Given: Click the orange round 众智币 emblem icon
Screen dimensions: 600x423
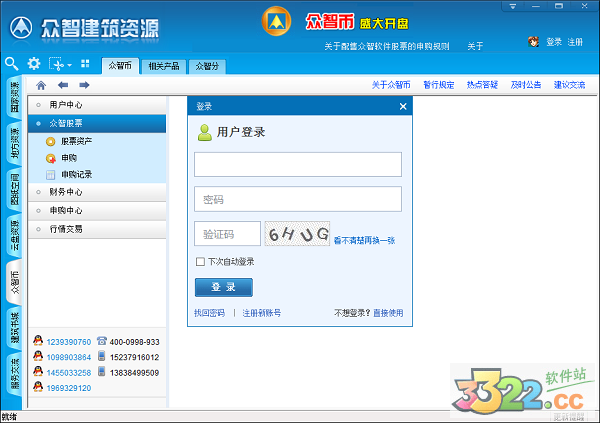Looking at the screenshot, I should pos(276,21).
